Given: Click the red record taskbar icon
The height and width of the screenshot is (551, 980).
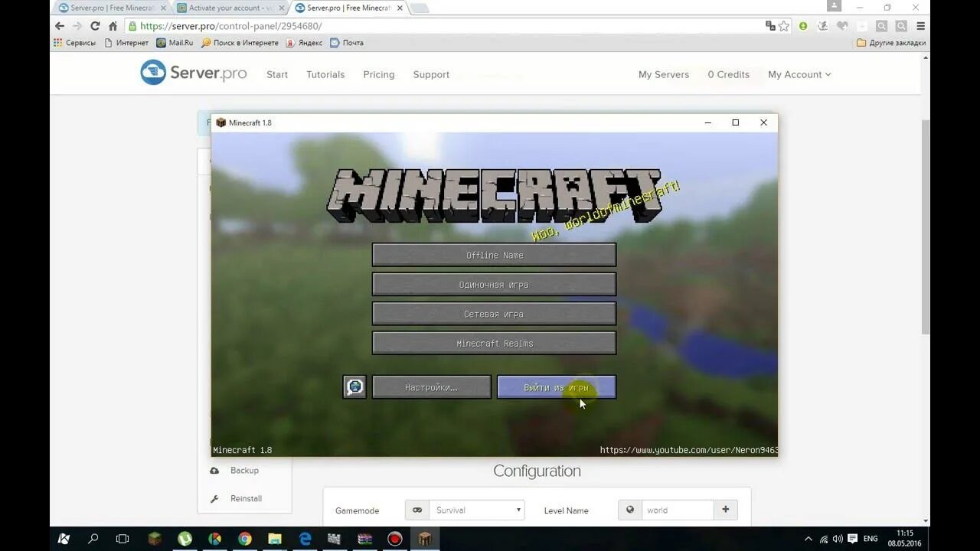Looking at the screenshot, I should 395,539.
